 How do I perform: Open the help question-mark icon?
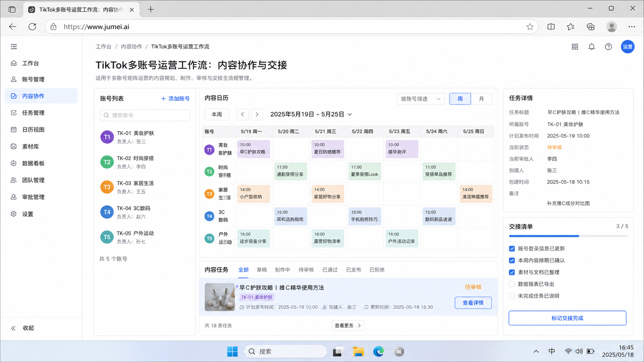[609, 47]
